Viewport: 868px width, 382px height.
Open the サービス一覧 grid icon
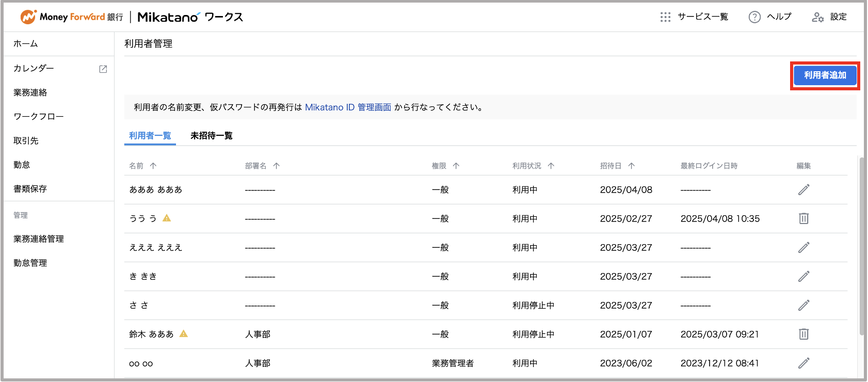click(665, 17)
